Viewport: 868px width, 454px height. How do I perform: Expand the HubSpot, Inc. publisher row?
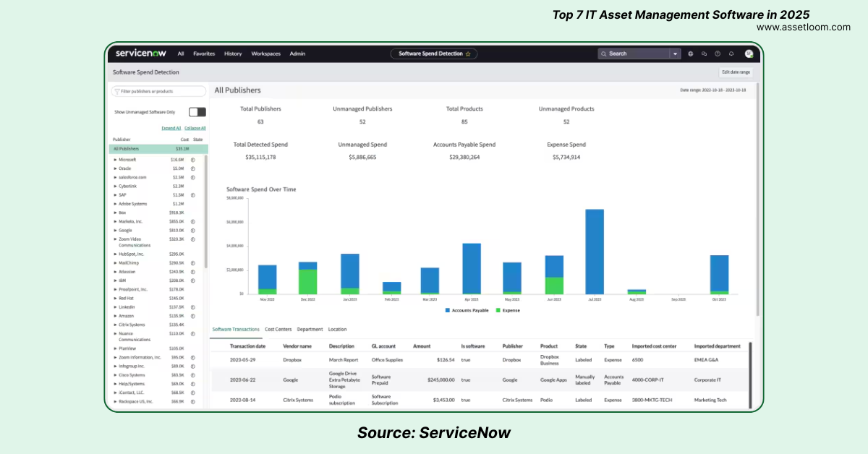click(115, 254)
